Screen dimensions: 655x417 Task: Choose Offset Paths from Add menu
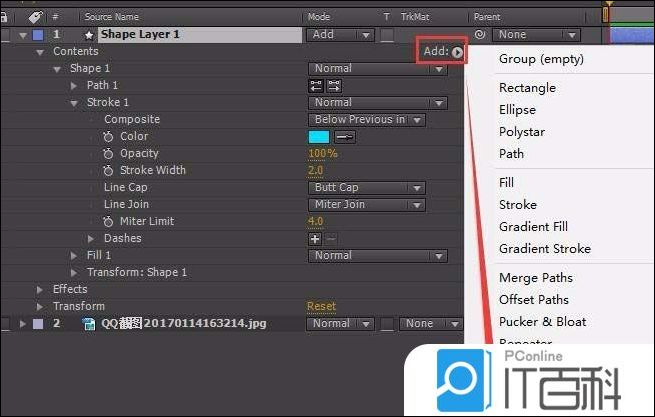(x=534, y=300)
